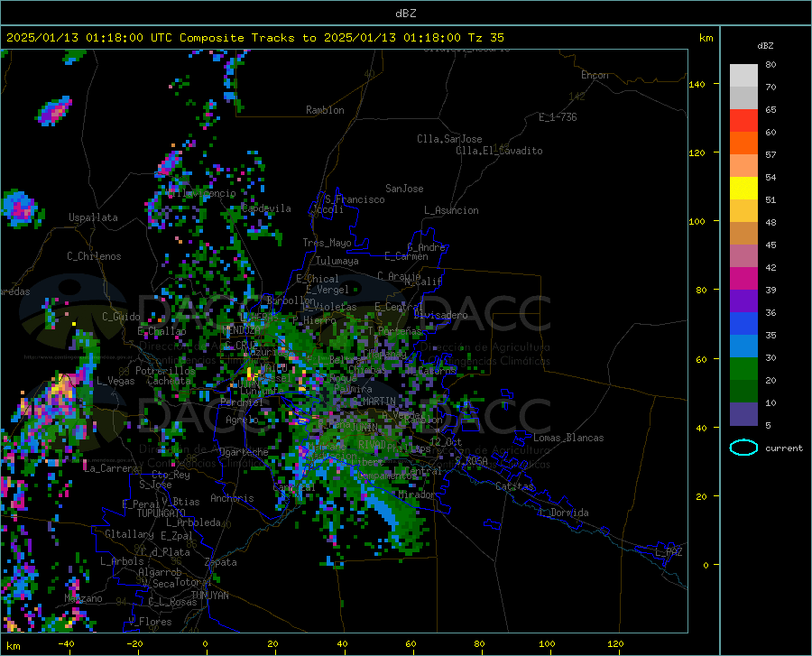Click the C_Chilenos label

pyautogui.click(x=94, y=256)
